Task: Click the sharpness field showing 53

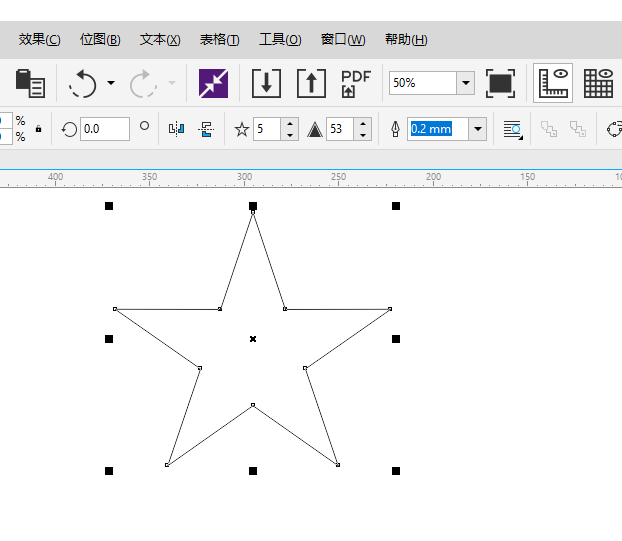Action: tap(340, 129)
